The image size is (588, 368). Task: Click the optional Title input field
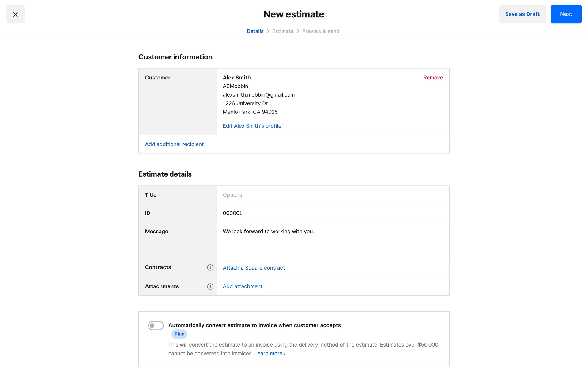(332, 195)
